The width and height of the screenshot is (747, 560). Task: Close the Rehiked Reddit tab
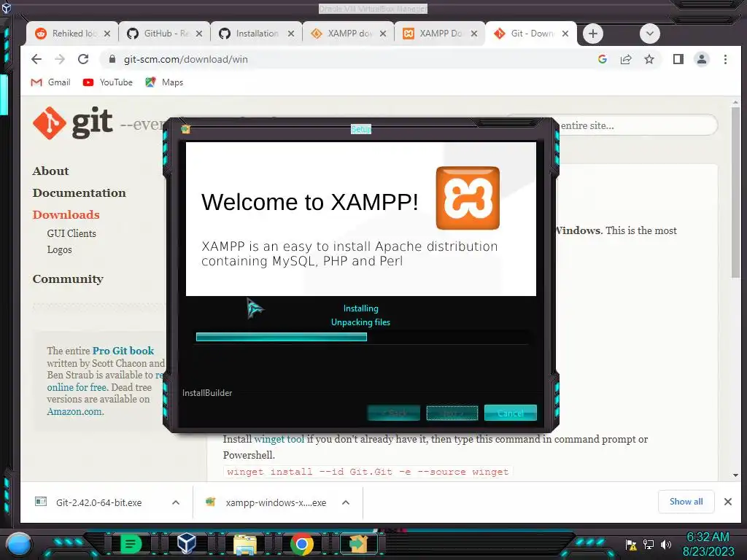tap(107, 34)
